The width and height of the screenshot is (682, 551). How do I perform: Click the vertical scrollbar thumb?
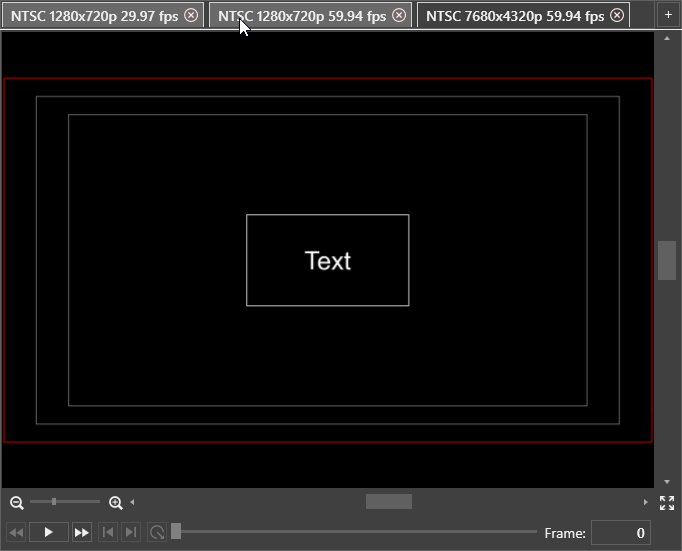coord(667,260)
